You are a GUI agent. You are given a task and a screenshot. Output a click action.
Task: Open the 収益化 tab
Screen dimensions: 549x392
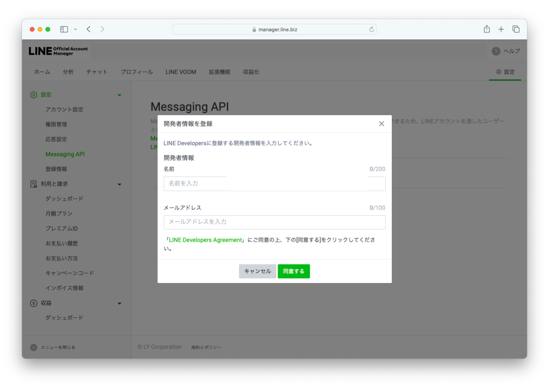pyautogui.click(x=251, y=72)
